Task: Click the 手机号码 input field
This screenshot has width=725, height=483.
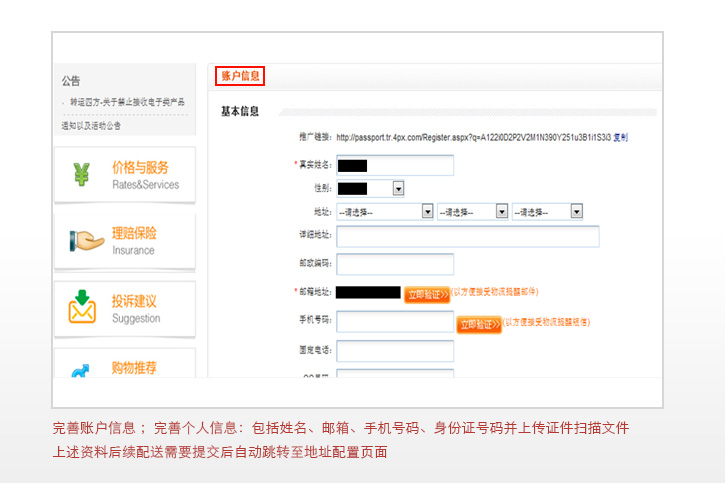Action: tap(395, 322)
